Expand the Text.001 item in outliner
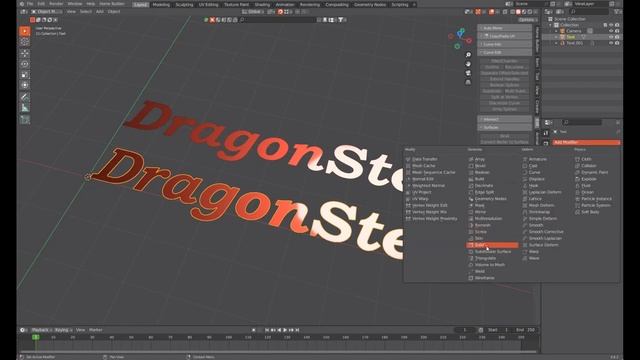This screenshot has height=360, width=640. [x=556, y=43]
